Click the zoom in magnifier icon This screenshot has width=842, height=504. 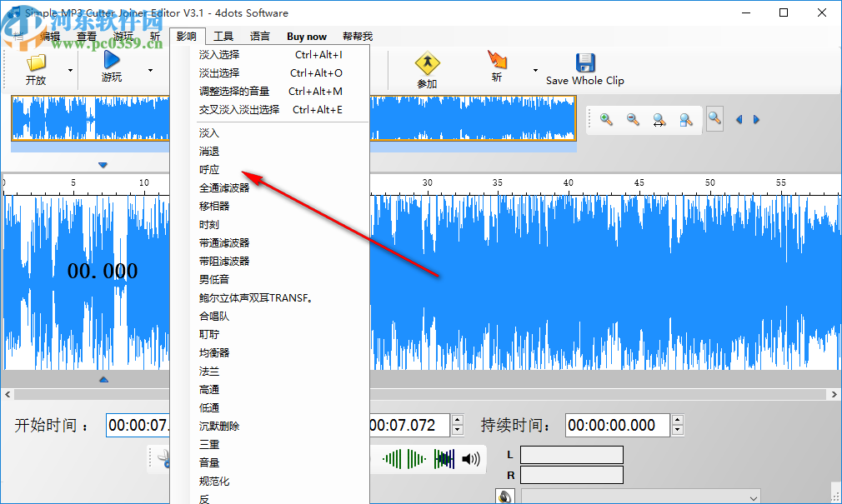(606, 119)
